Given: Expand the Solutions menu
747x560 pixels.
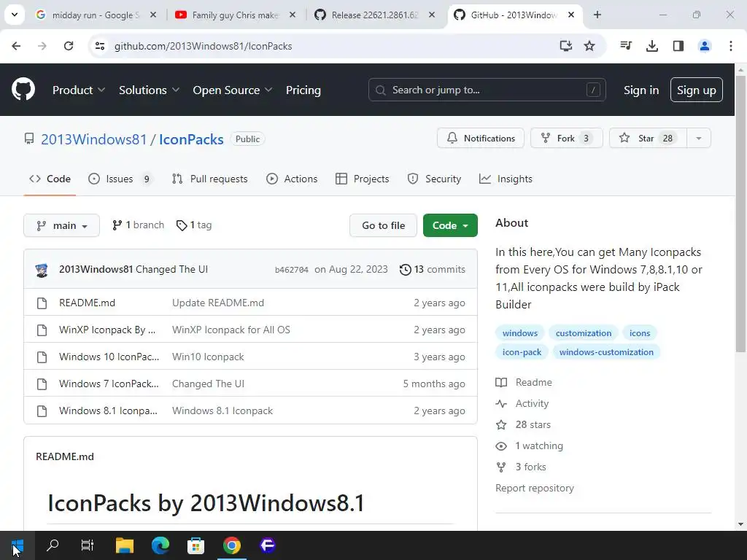Looking at the screenshot, I should pyautogui.click(x=149, y=90).
